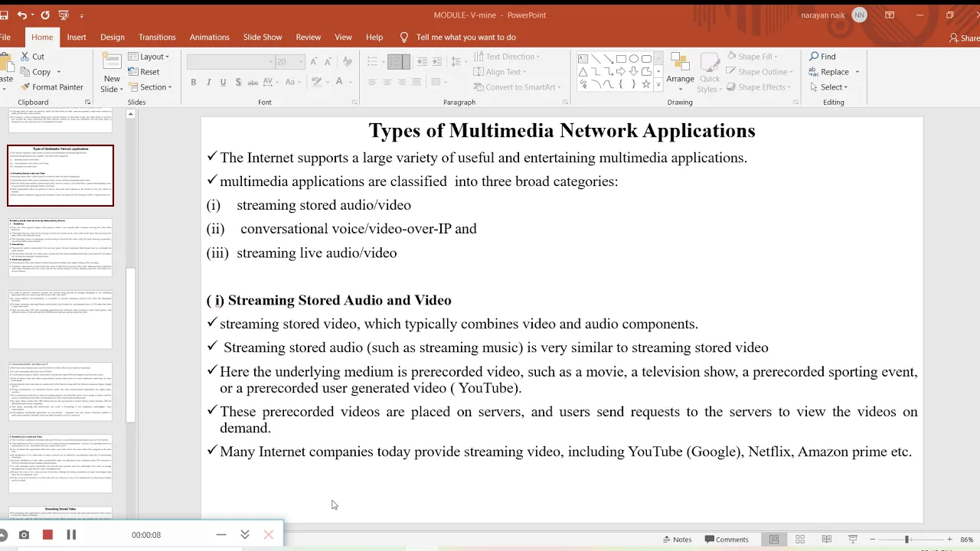Open the Select dropdown
The height and width of the screenshot is (551, 980).
(x=828, y=87)
